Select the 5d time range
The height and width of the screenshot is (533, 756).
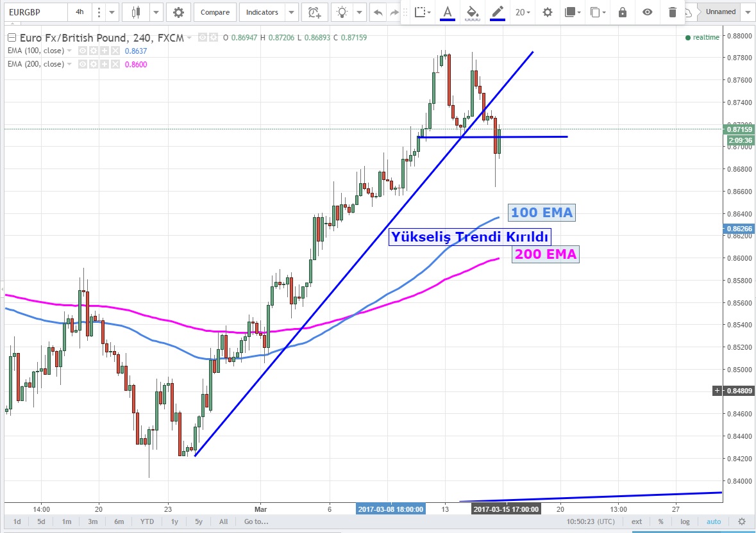point(41,521)
